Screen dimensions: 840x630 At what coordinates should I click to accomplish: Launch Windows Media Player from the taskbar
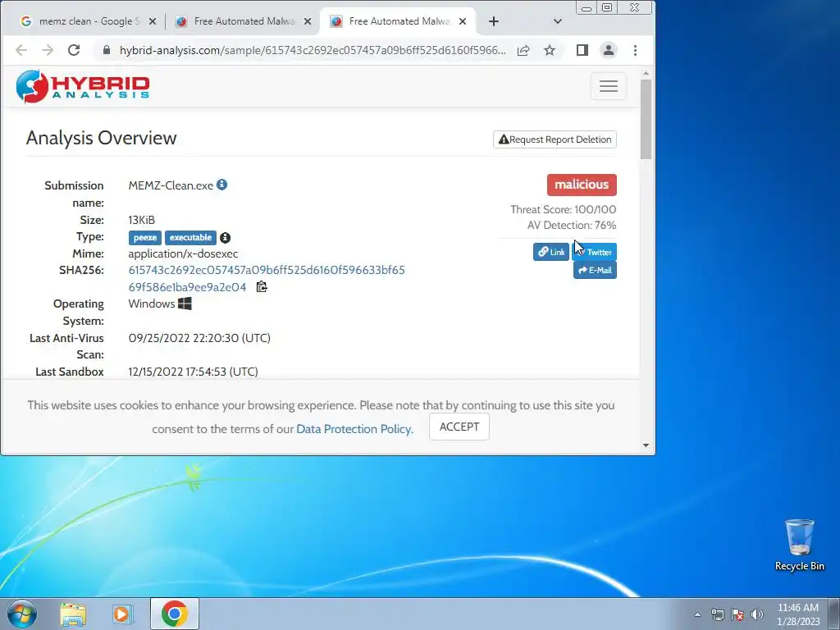click(x=122, y=614)
